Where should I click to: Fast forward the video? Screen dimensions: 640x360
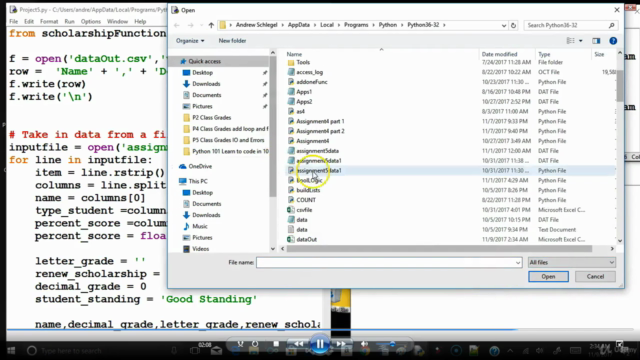[x=341, y=344]
